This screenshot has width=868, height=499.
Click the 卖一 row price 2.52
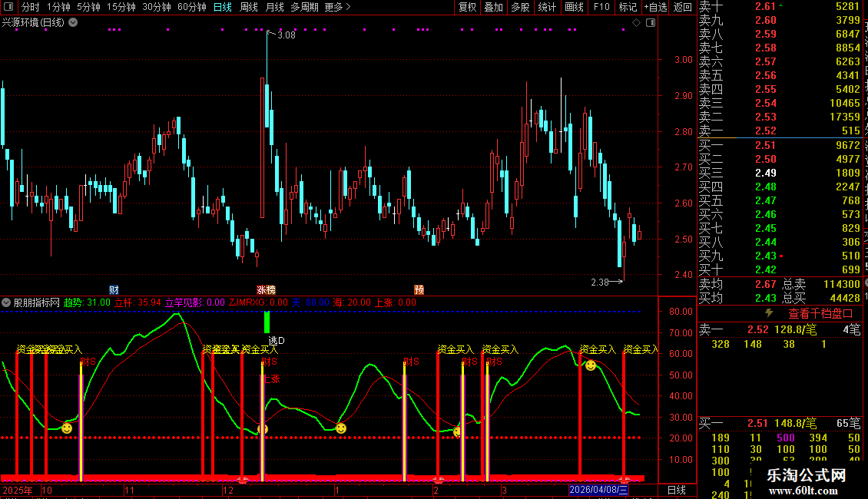(766, 131)
